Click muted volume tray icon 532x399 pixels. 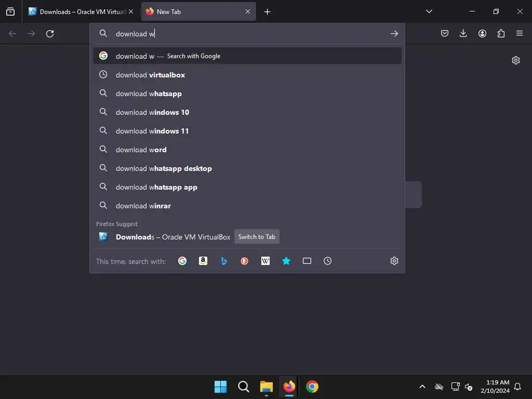[x=469, y=387]
